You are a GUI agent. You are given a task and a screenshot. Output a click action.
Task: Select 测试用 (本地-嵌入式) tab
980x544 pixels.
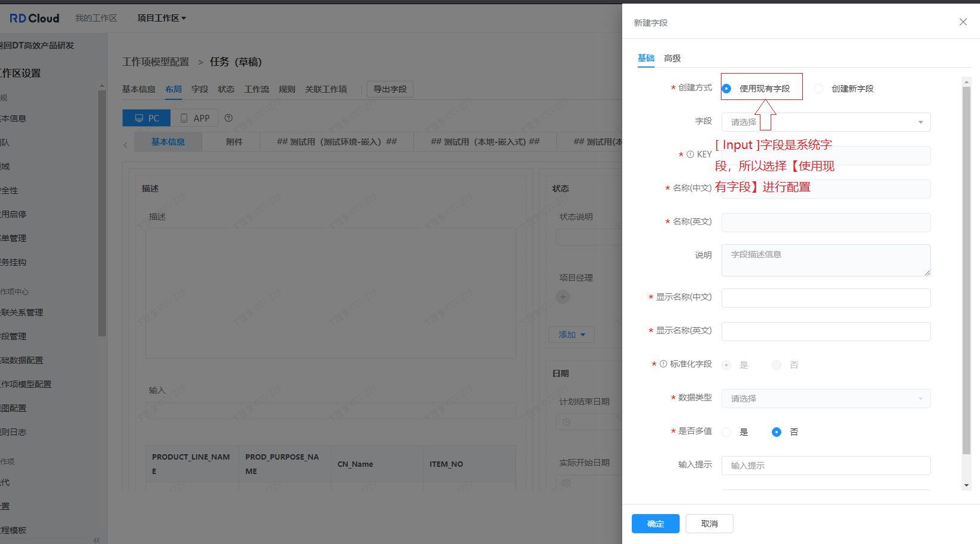(x=485, y=142)
